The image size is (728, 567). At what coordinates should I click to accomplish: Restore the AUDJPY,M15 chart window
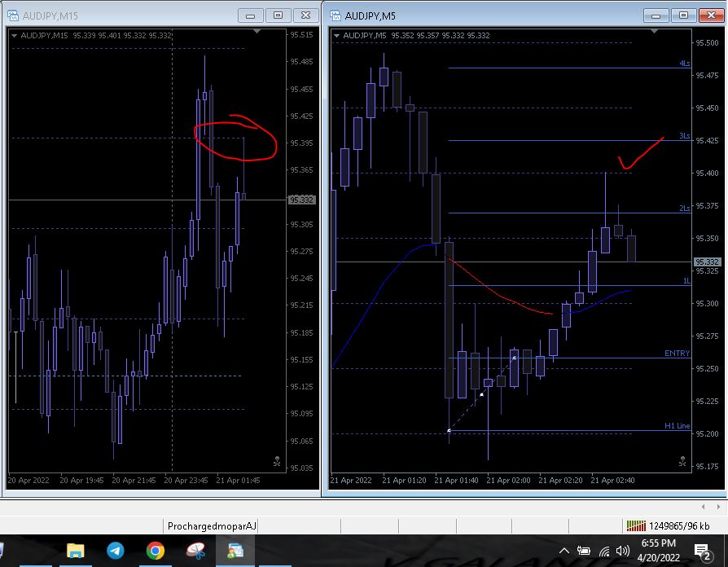point(278,15)
